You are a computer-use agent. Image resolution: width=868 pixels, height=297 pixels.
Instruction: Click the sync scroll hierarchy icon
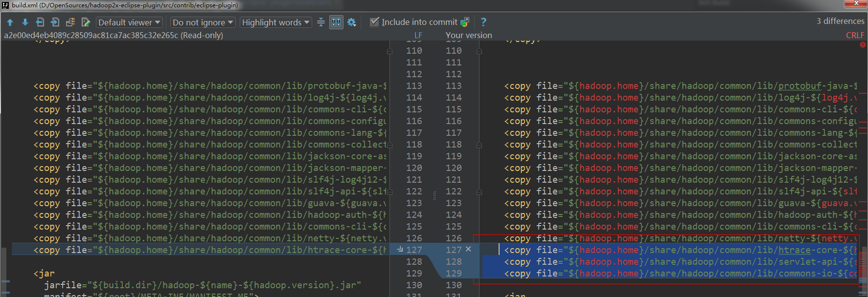pyautogui.click(x=70, y=22)
